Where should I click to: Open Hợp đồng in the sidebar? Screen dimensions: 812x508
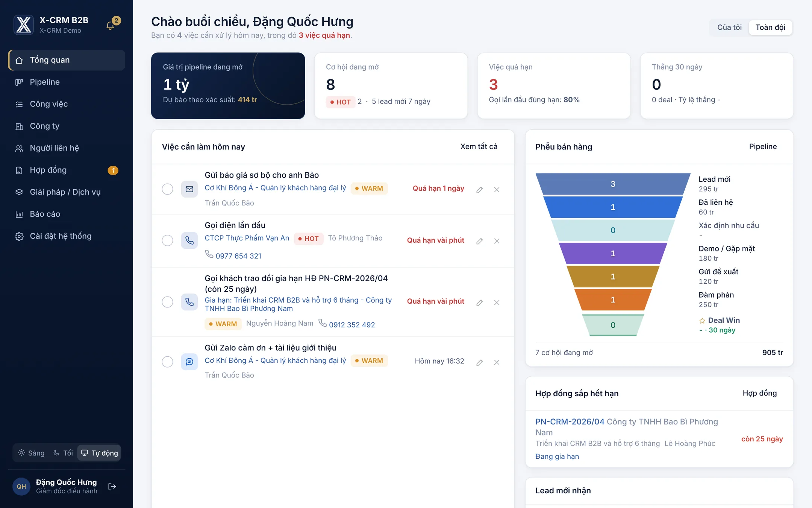click(67, 170)
